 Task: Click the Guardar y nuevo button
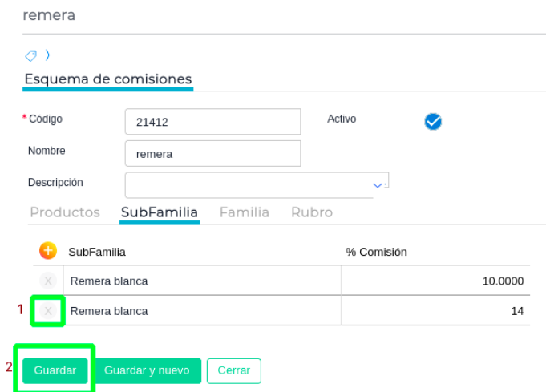[x=147, y=370]
